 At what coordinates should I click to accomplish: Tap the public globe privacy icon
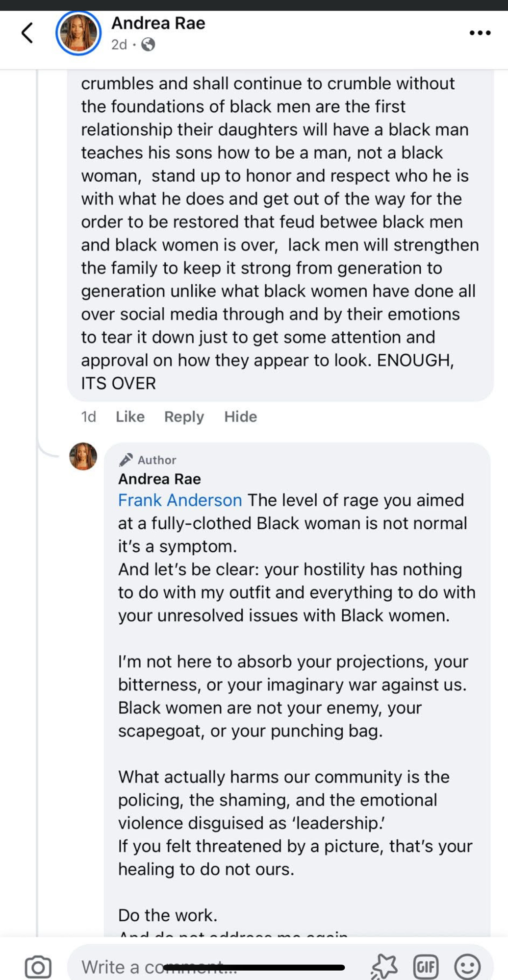click(x=148, y=45)
